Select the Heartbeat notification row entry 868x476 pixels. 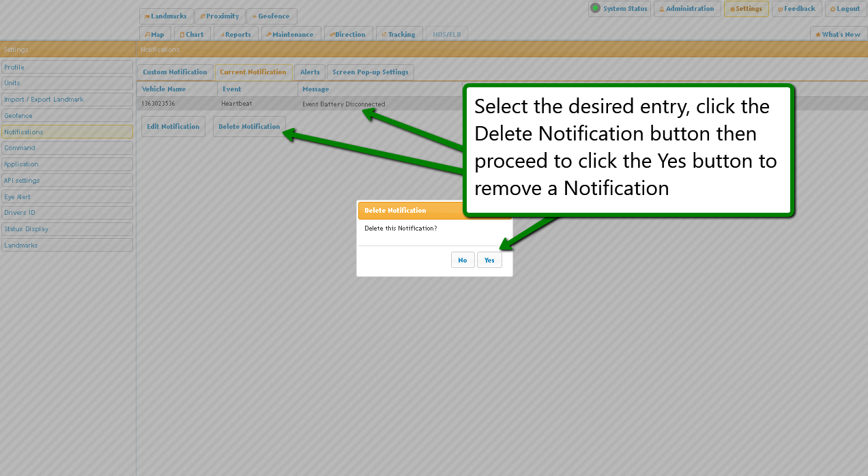pyautogui.click(x=236, y=104)
